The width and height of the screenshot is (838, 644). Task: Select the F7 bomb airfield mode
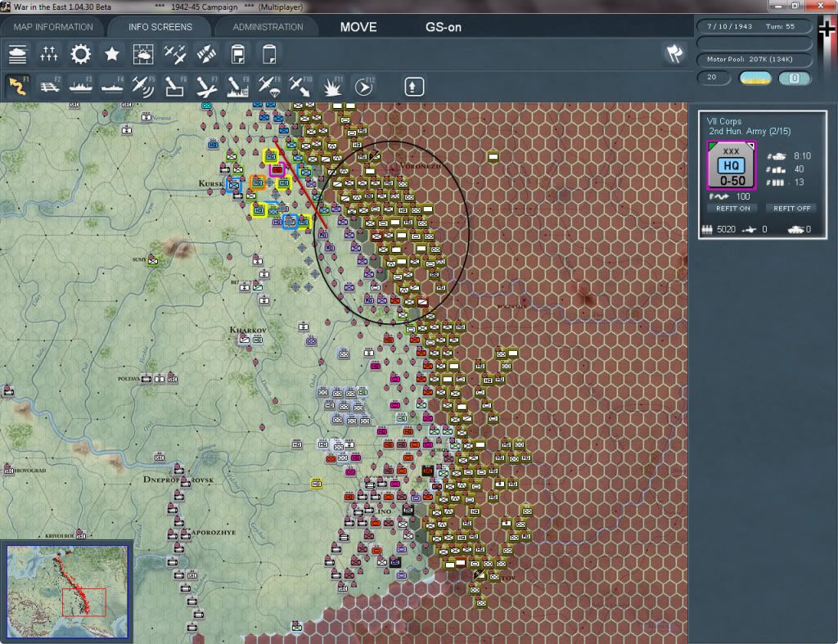[206, 86]
